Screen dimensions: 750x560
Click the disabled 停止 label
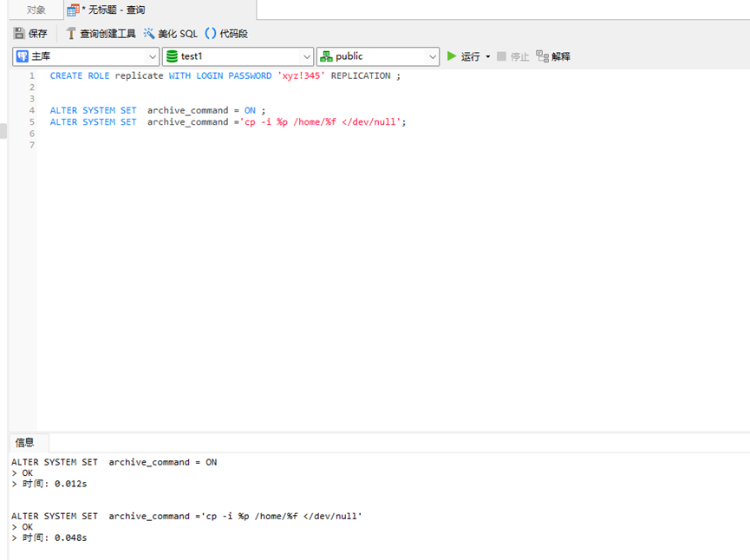point(519,56)
